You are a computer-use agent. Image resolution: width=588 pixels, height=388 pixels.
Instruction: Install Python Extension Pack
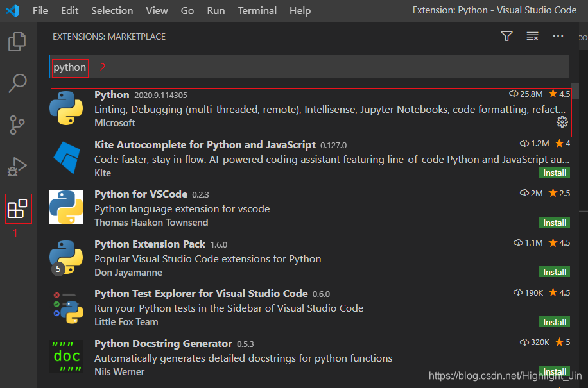[x=555, y=272]
